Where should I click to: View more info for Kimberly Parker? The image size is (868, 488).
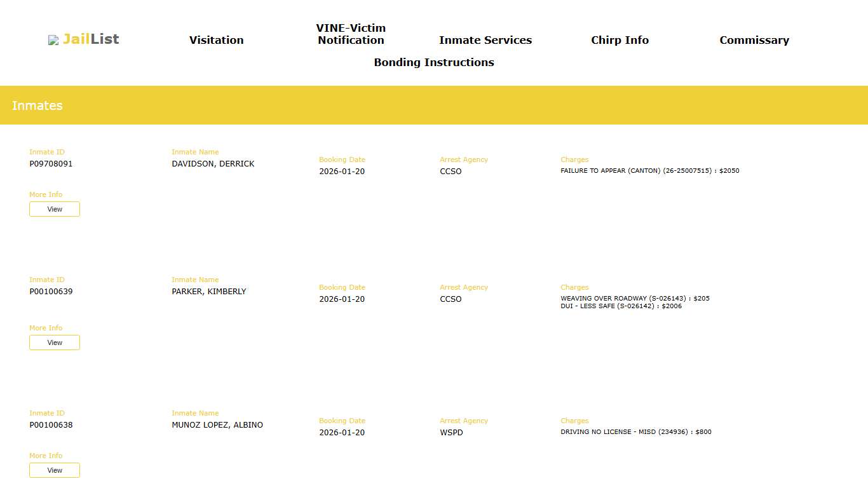click(x=55, y=342)
